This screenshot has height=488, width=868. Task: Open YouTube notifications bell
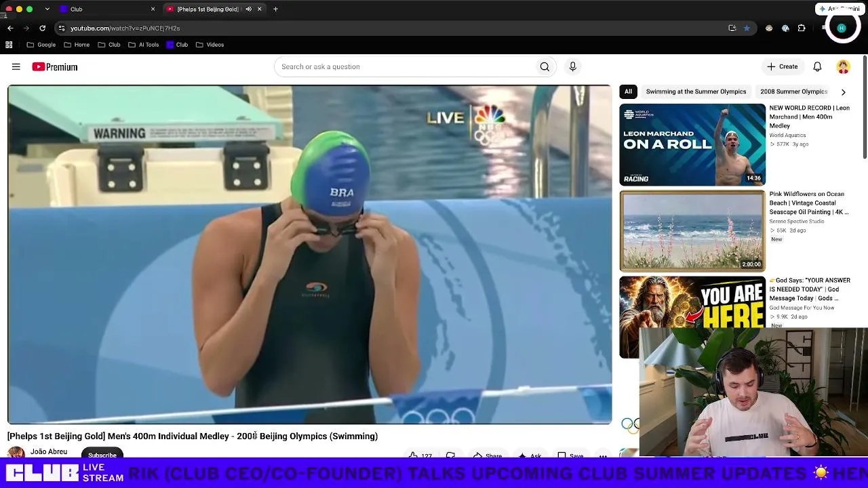tap(817, 66)
